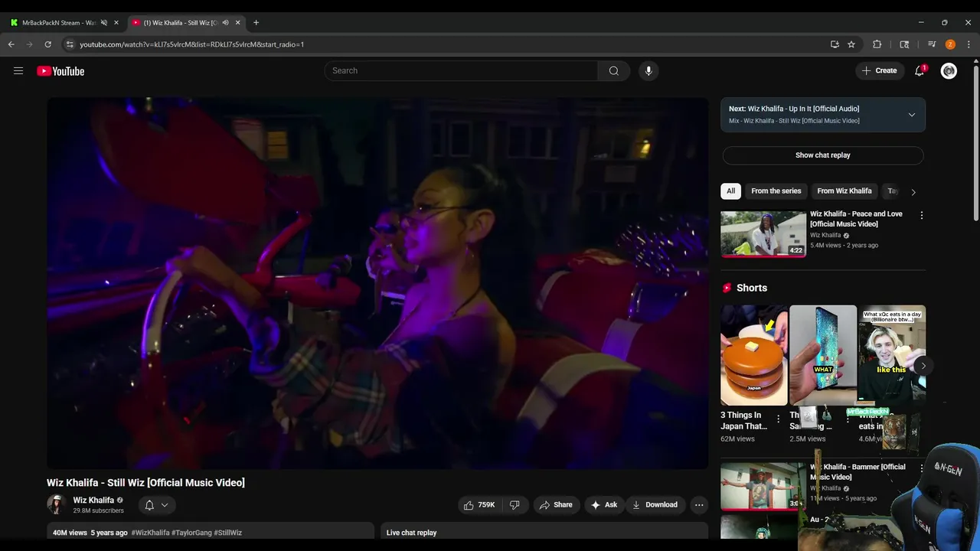The width and height of the screenshot is (980, 551).
Task: Click the Create button
Action: click(878, 70)
